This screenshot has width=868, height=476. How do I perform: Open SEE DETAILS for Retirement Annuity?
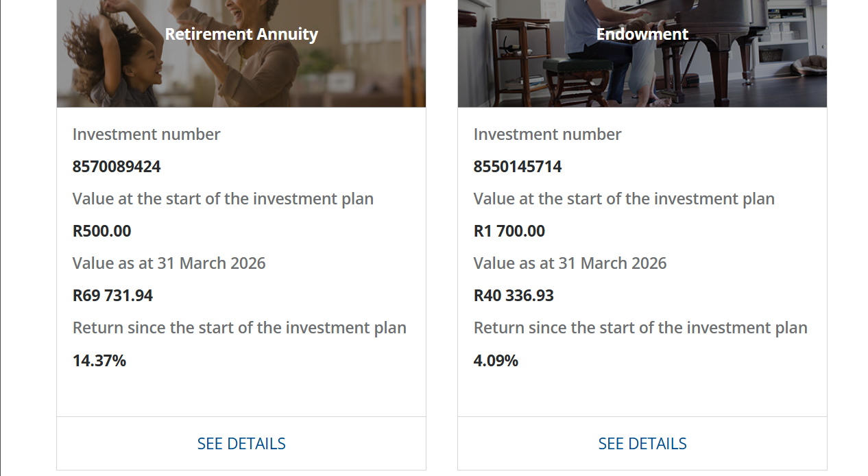pyautogui.click(x=241, y=444)
